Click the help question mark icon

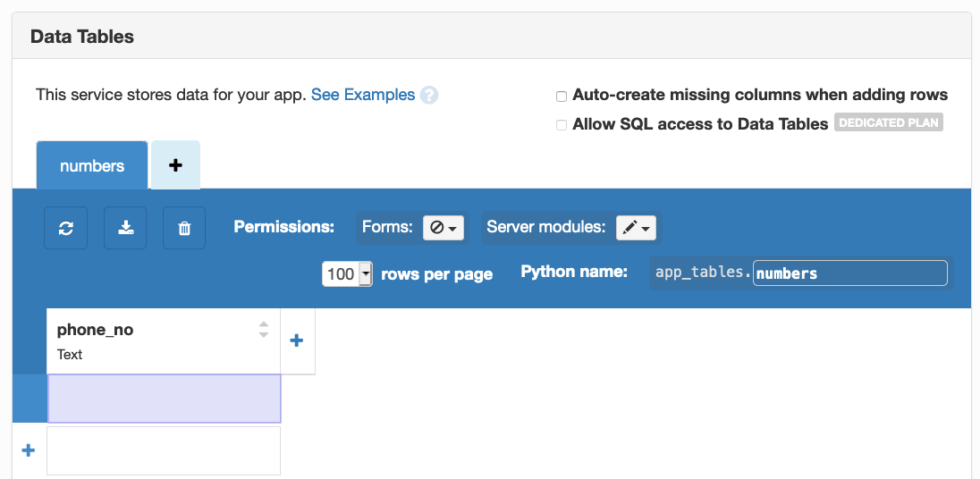(429, 95)
